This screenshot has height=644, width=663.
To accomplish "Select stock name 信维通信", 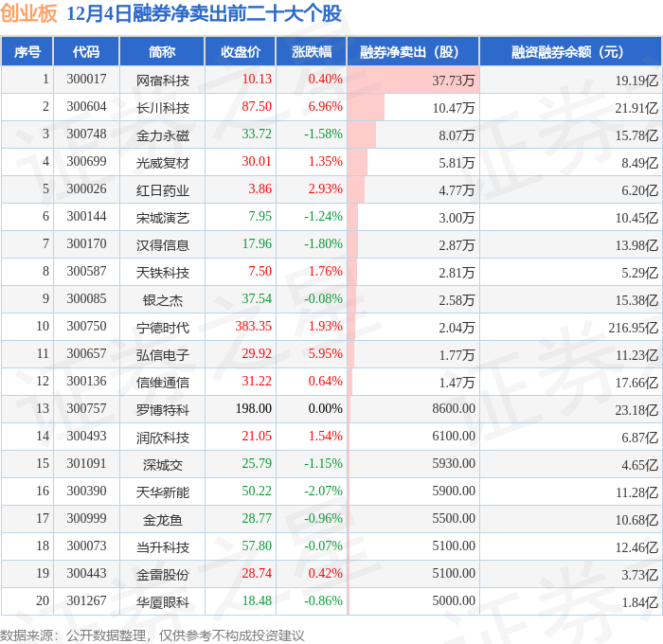I will click(162, 383).
